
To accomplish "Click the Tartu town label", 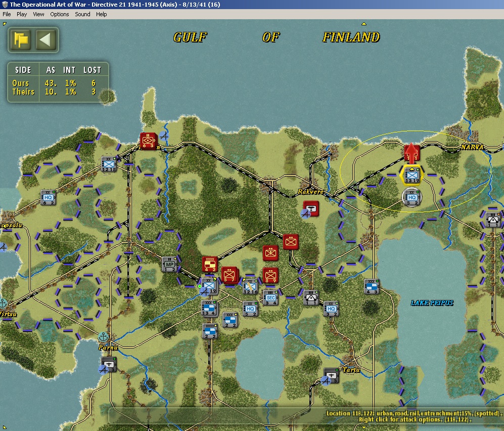I will 351,370.
